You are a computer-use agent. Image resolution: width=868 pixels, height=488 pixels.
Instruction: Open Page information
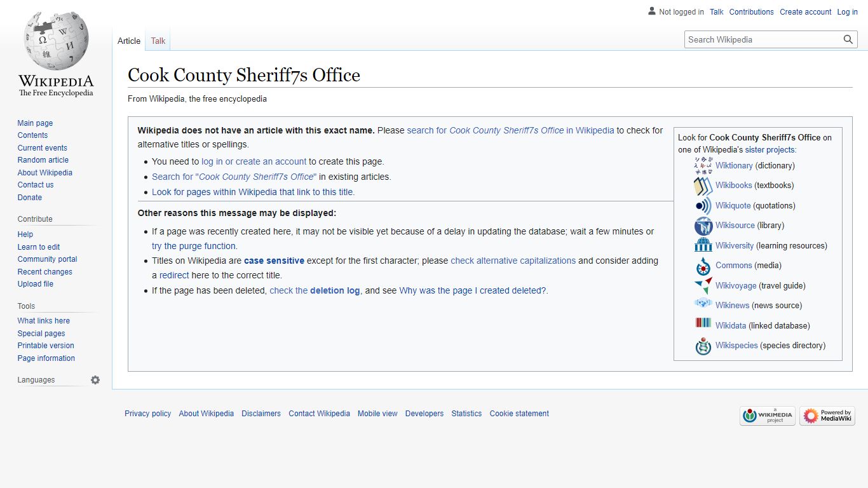[46, 358]
